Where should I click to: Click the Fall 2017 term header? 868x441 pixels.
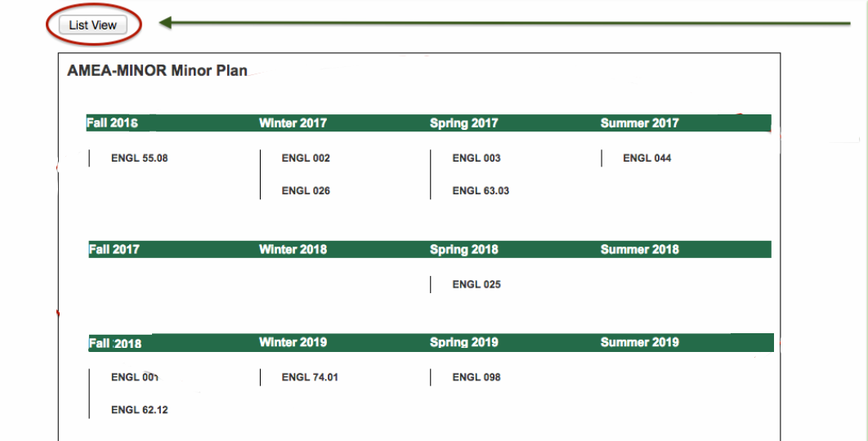tap(114, 249)
